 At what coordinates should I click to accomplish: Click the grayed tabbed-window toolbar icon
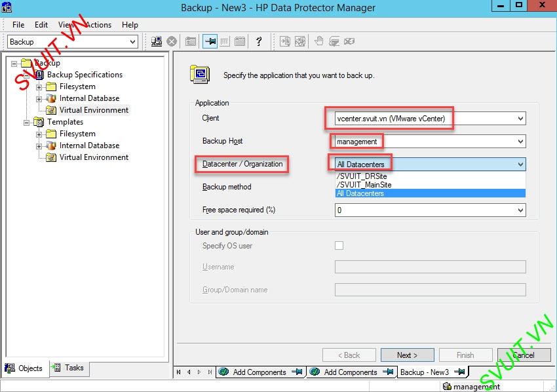pyautogui.click(x=240, y=41)
